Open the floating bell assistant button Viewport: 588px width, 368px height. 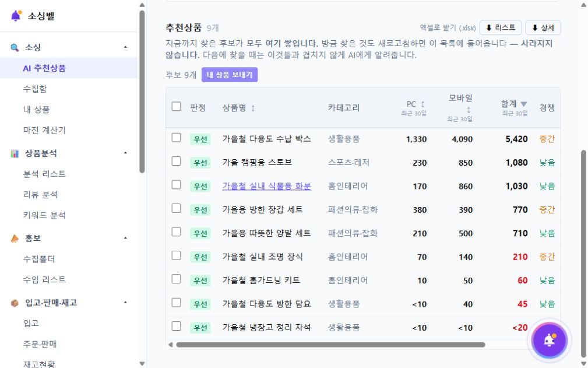[x=550, y=341]
